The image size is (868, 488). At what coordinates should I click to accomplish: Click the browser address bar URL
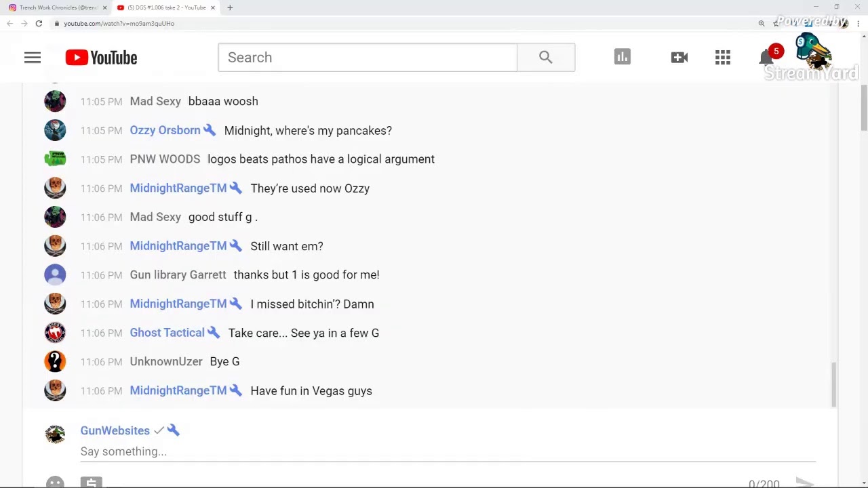119,24
